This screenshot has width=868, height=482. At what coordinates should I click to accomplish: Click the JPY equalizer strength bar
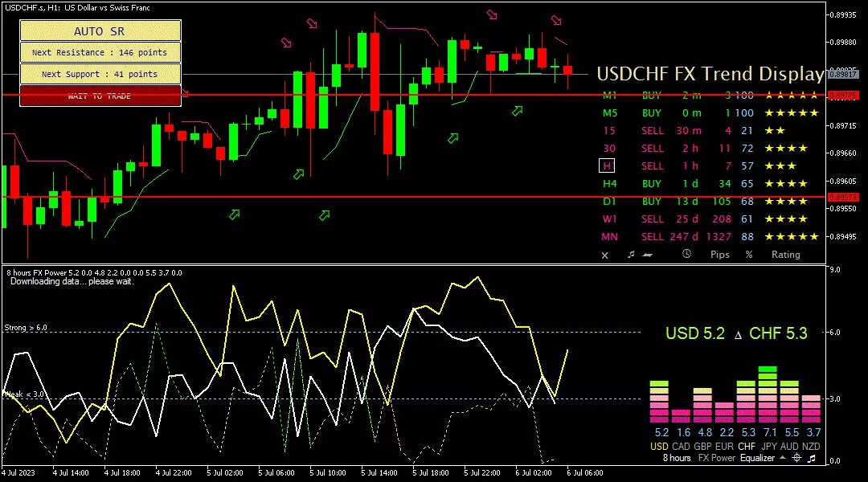click(x=768, y=394)
